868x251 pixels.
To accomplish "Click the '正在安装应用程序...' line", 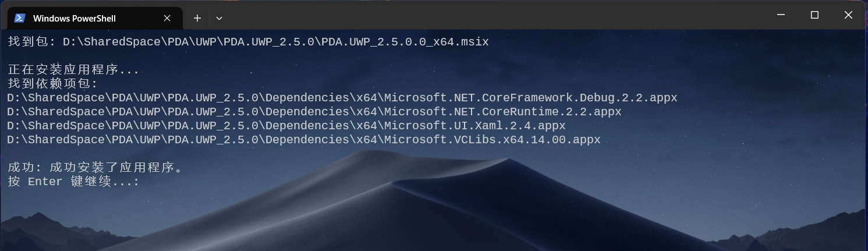I will 73,70.
